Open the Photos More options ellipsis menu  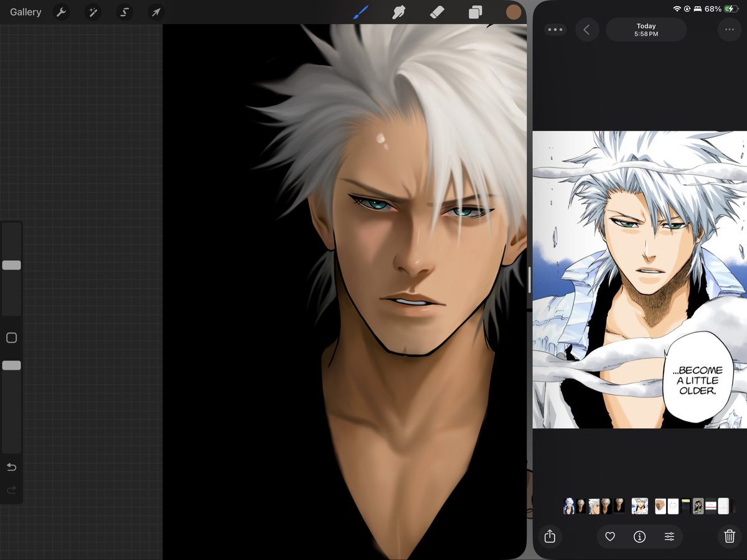point(729,29)
